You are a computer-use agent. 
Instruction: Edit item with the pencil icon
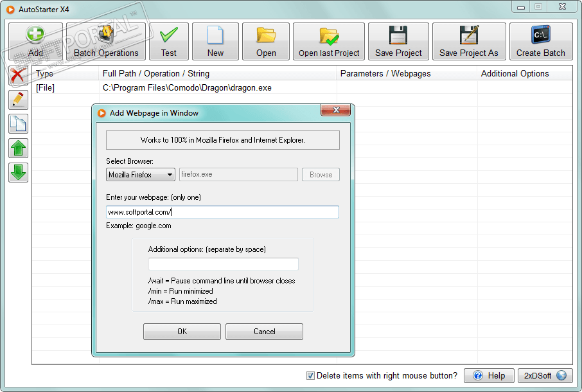[18, 100]
